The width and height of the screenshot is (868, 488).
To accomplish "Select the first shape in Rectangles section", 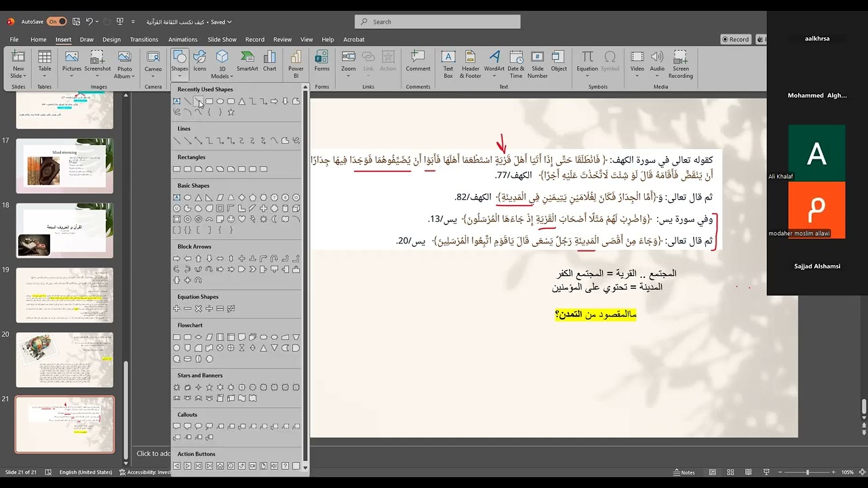I will point(176,169).
